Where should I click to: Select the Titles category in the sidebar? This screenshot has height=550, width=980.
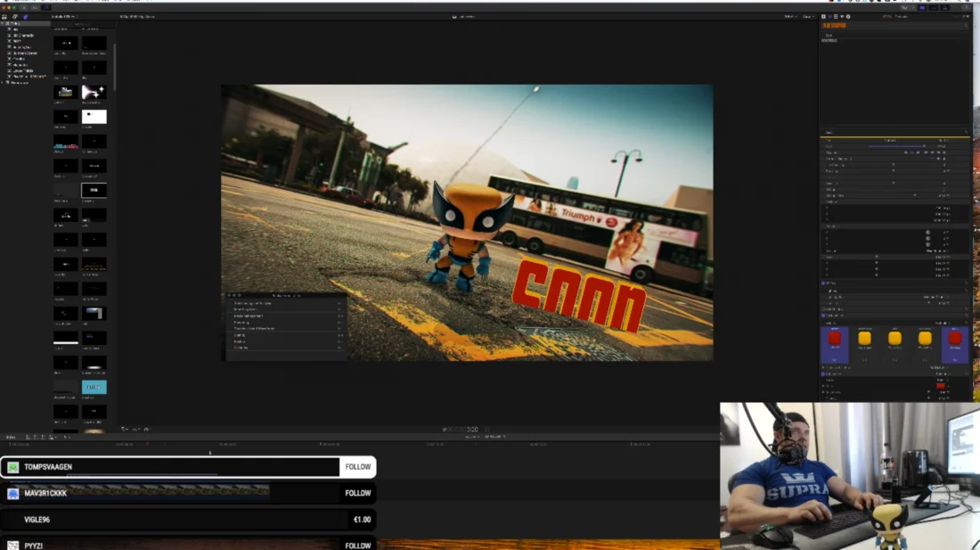(16, 23)
